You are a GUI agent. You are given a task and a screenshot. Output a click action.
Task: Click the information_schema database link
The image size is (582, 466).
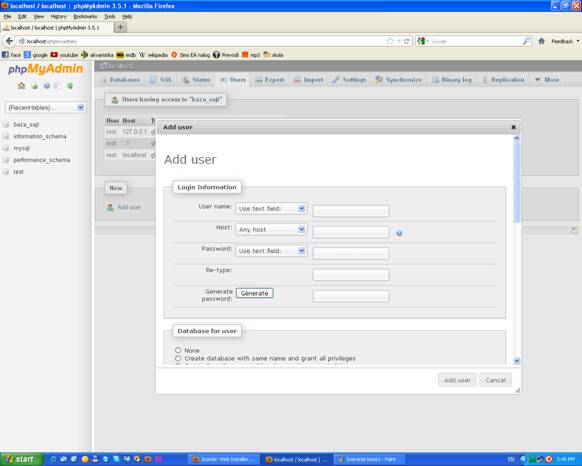(40, 136)
